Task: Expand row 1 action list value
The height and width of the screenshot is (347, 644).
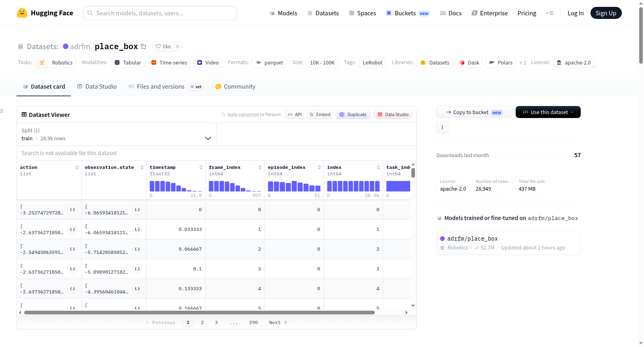Action: pos(72,229)
